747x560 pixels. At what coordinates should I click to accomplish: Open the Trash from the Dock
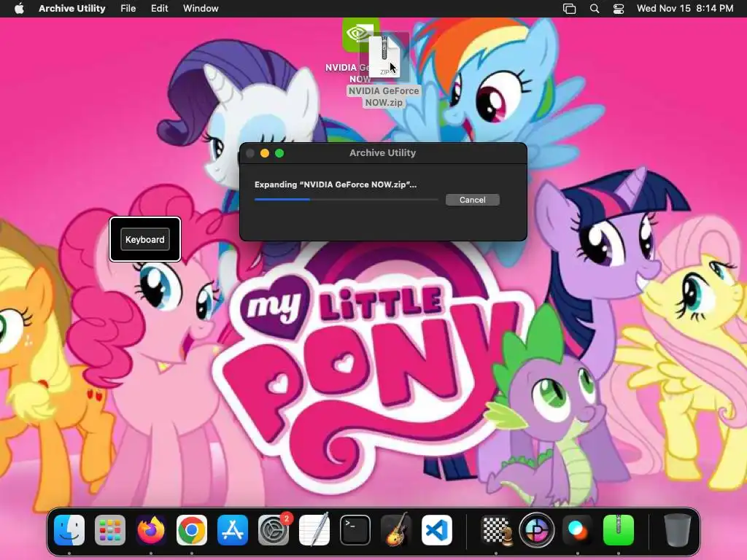(677, 529)
